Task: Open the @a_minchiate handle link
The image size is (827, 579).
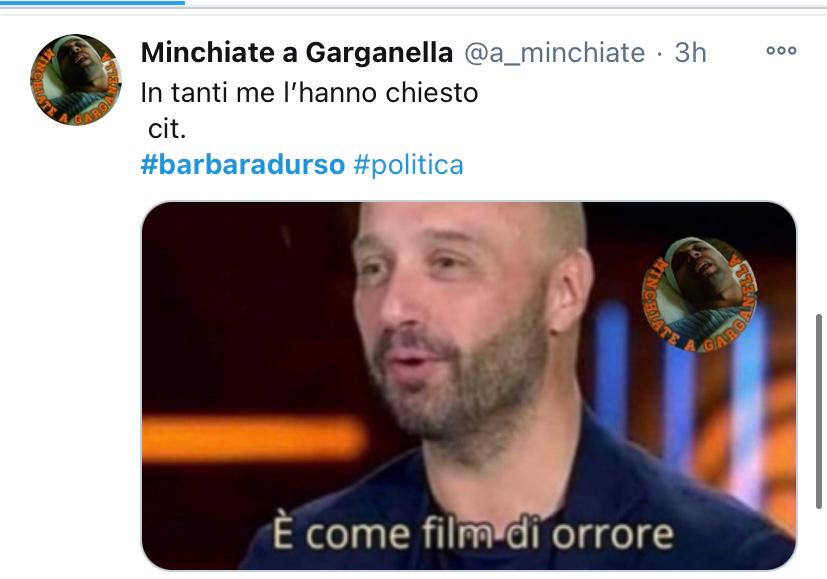Action: point(554,53)
